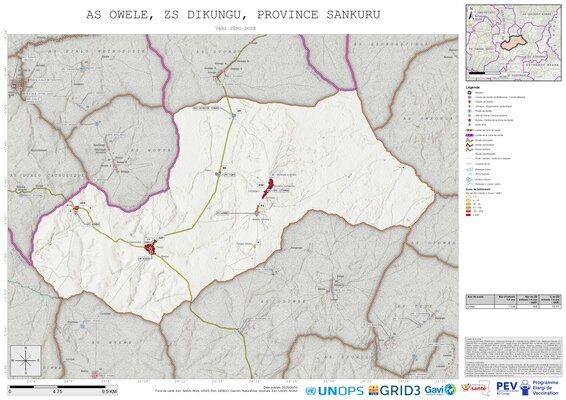Click the Hôpital symbol in the legend

(469, 92)
